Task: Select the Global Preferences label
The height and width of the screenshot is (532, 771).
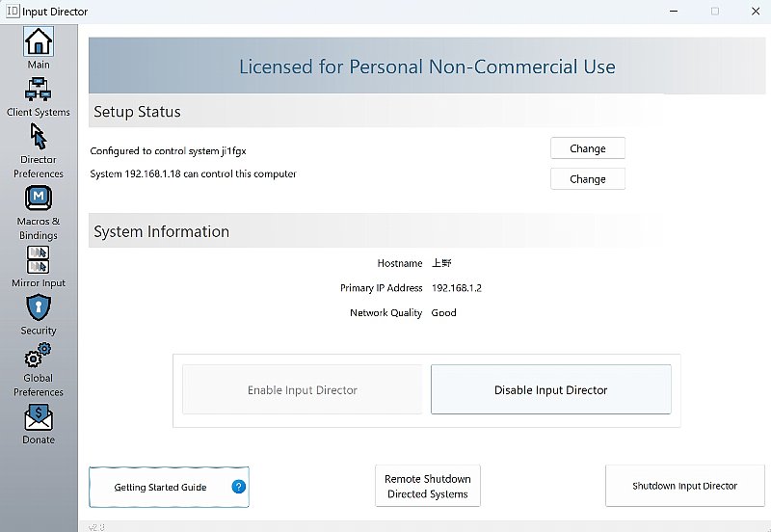Action: [39, 385]
